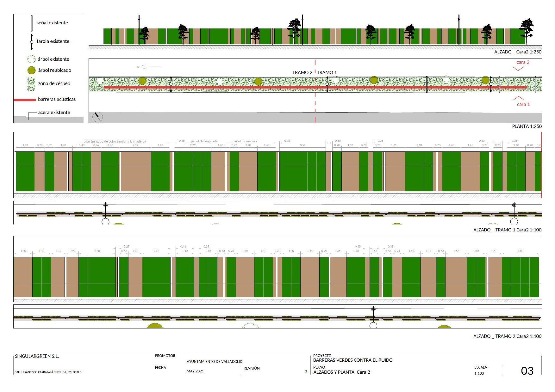
Task: Click the TRAMO 1 label in plan
Action: [327, 72]
